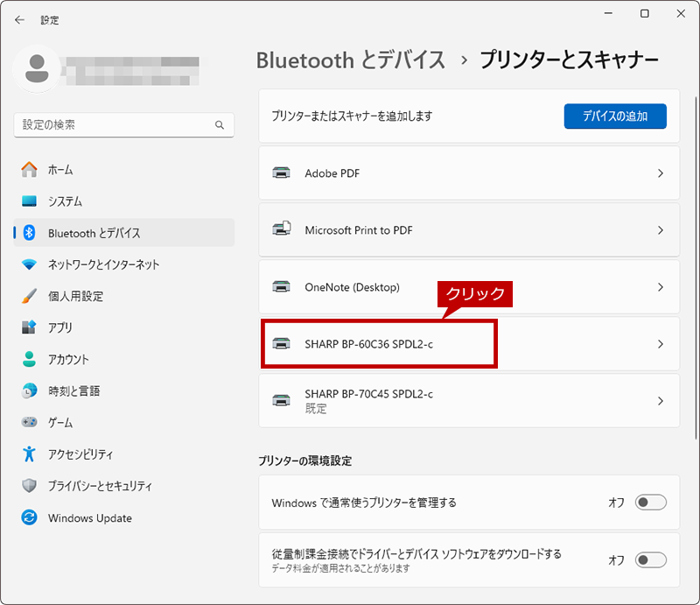Toggle Windows default printer management switch
The height and width of the screenshot is (605, 700).
pos(651,503)
